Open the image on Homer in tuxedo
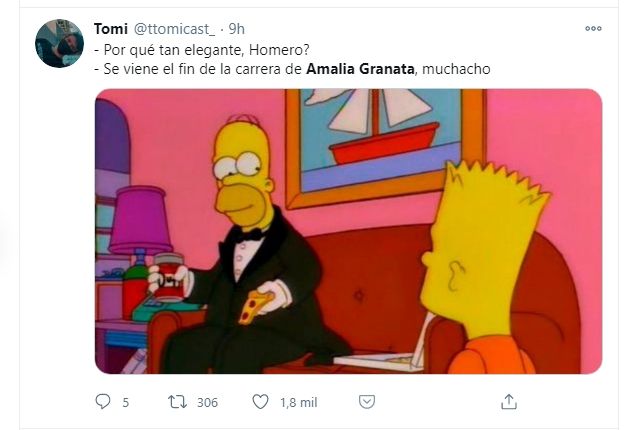 (348, 231)
